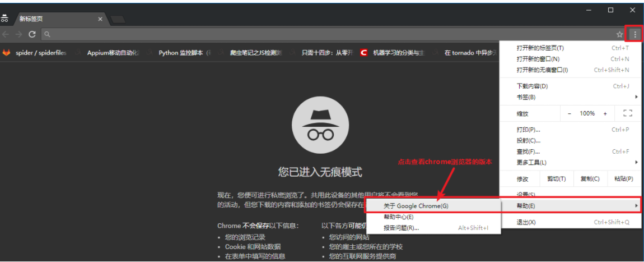The height and width of the screenshot is (262, 644).
Task: Decrease zoom with the minus button
Action: pos(570,113)
